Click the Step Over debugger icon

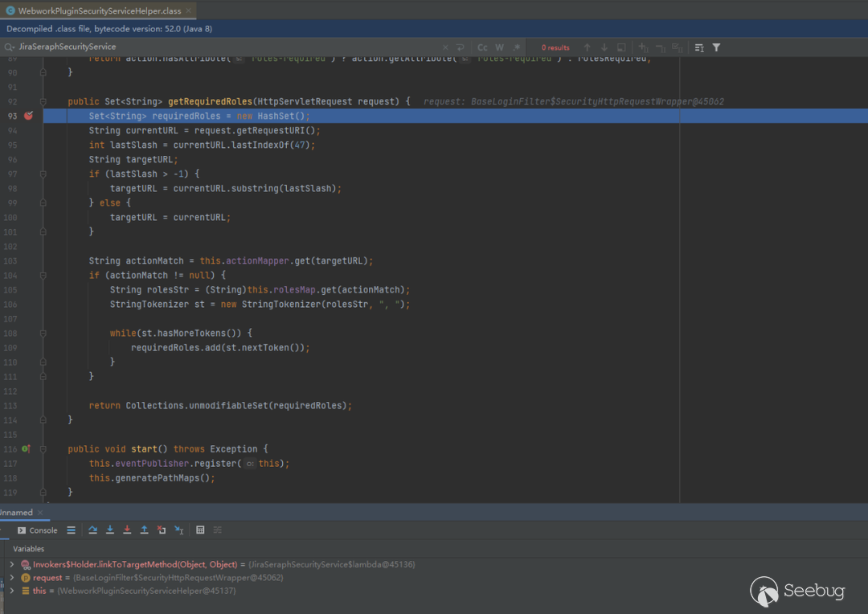[x=92, y=530]
